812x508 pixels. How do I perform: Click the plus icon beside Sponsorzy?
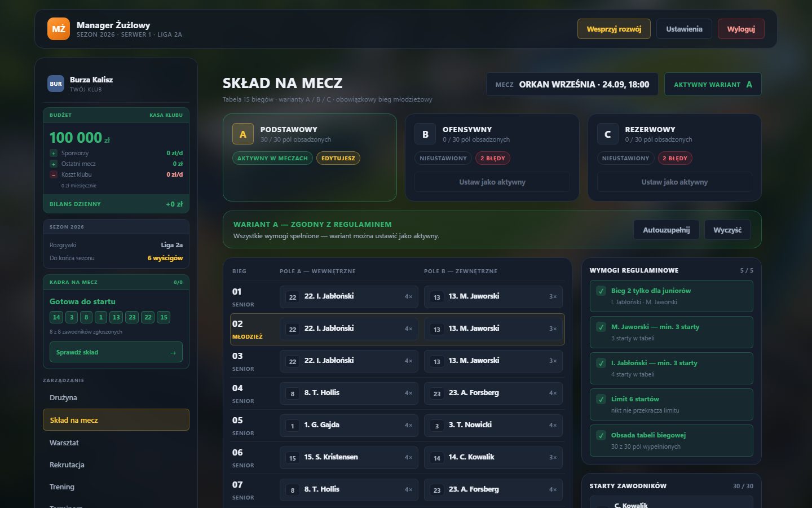pyautogui.click(x=54, y=153)
